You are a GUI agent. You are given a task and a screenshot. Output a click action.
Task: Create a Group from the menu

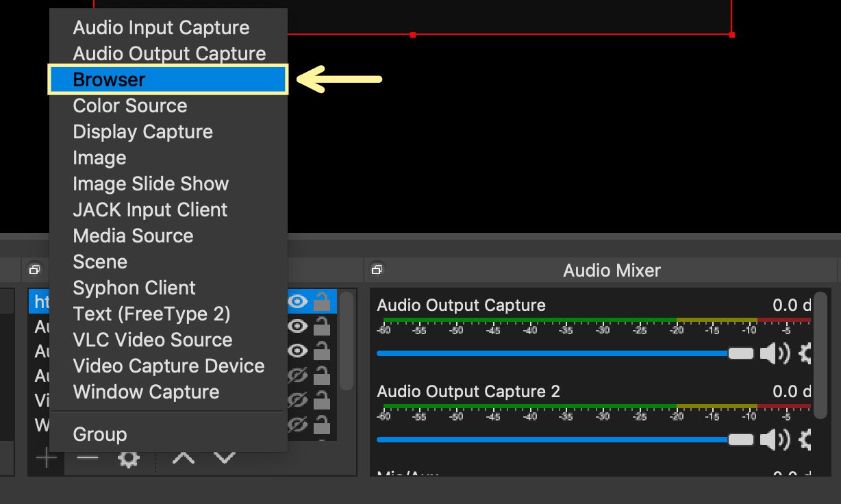click(x=99, y=434)
